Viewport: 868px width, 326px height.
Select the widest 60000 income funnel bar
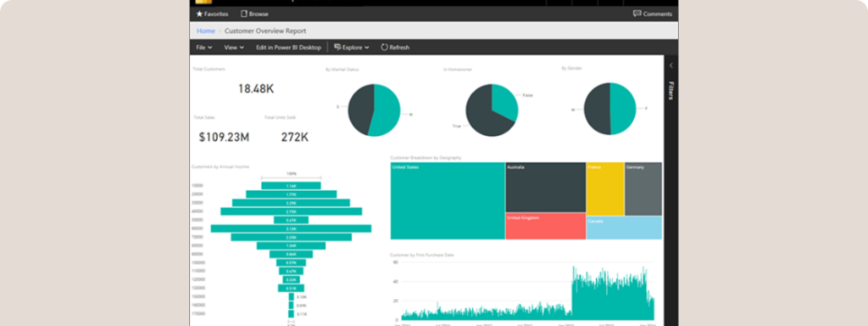click(x=292, y=228)
